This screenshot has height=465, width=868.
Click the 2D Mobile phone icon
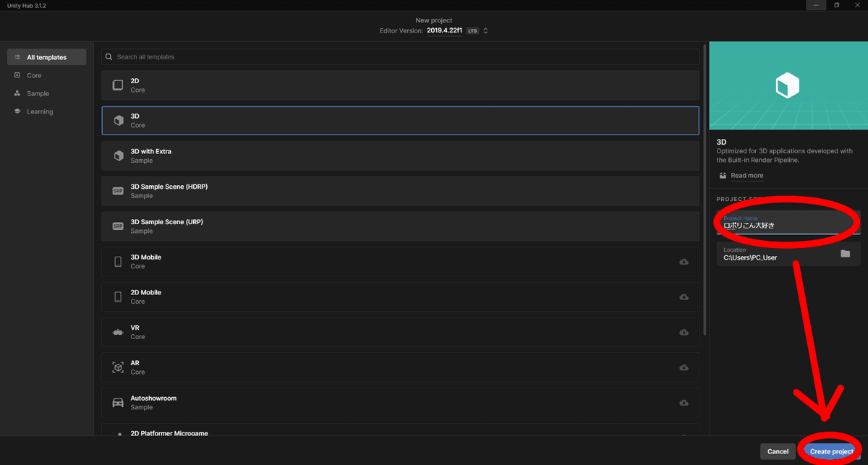click(118, 297)
